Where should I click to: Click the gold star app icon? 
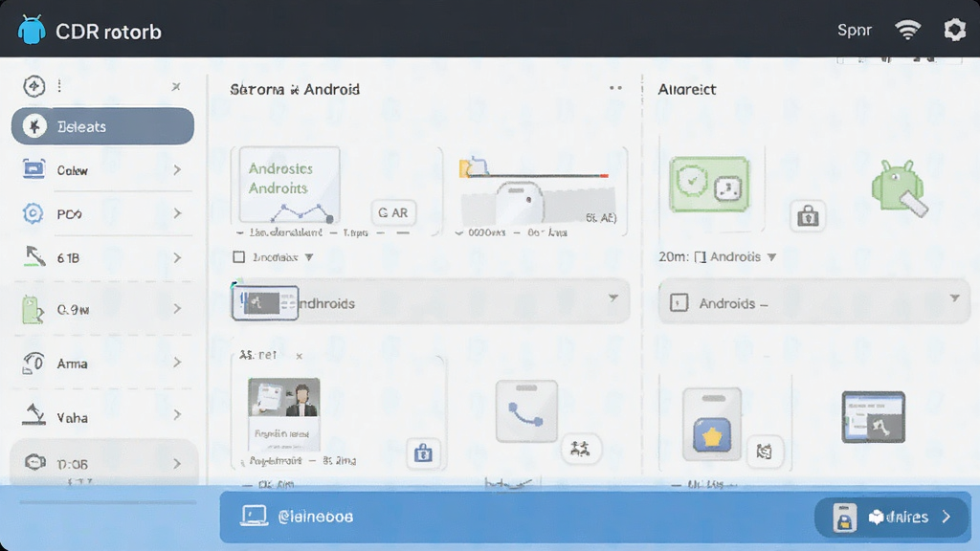[x=712, y=435]
